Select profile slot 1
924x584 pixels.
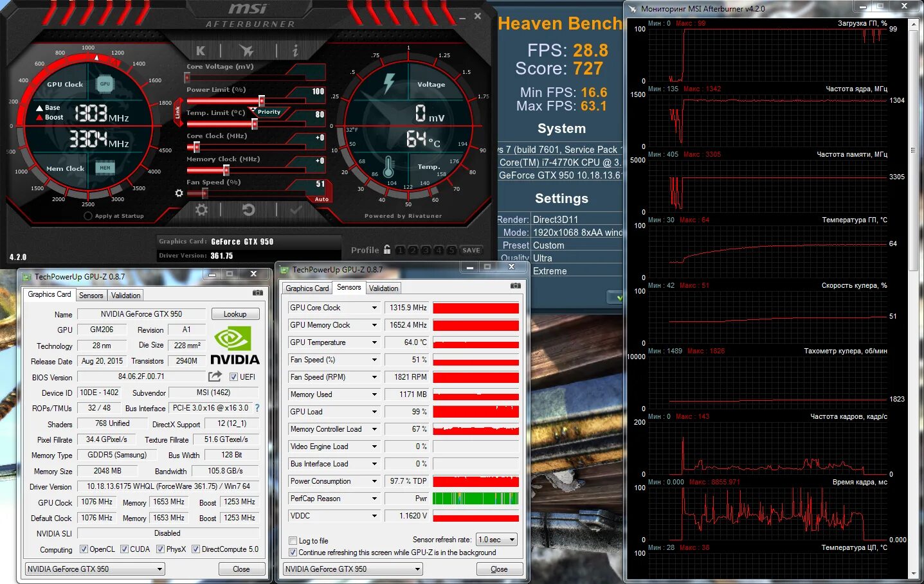click(x=401, y=250)
